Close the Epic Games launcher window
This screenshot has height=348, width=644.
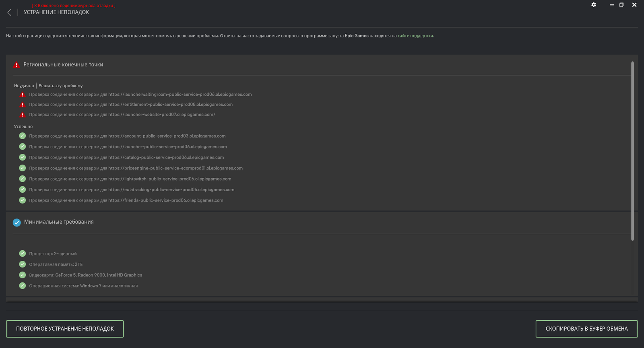pyautogui.click(x=634, y=5)
